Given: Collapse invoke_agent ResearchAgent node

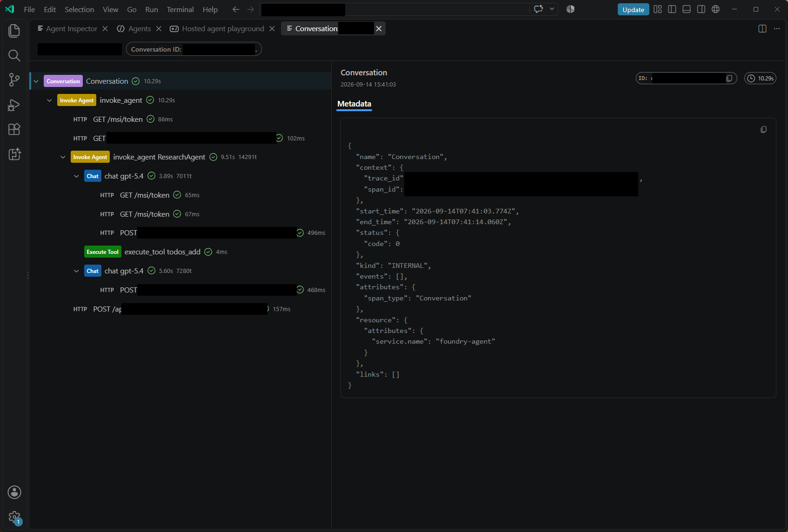Looking at the screenshot, I should point(63,157).
